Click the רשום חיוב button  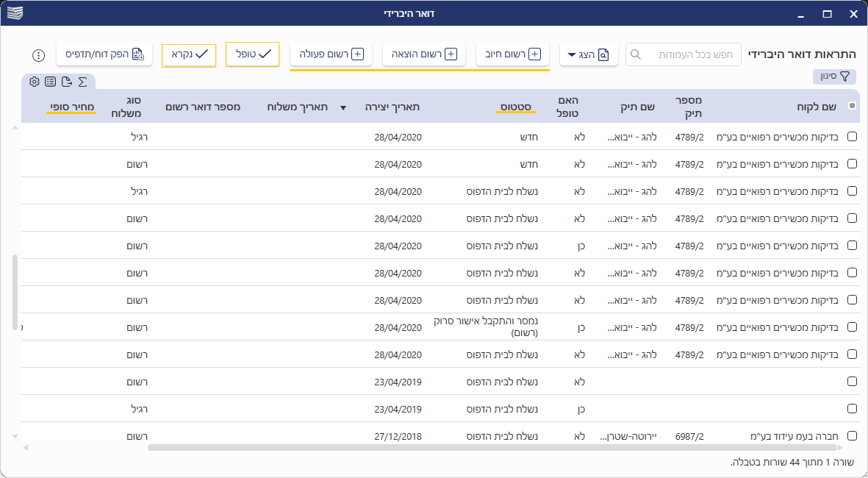pos(513,54)
